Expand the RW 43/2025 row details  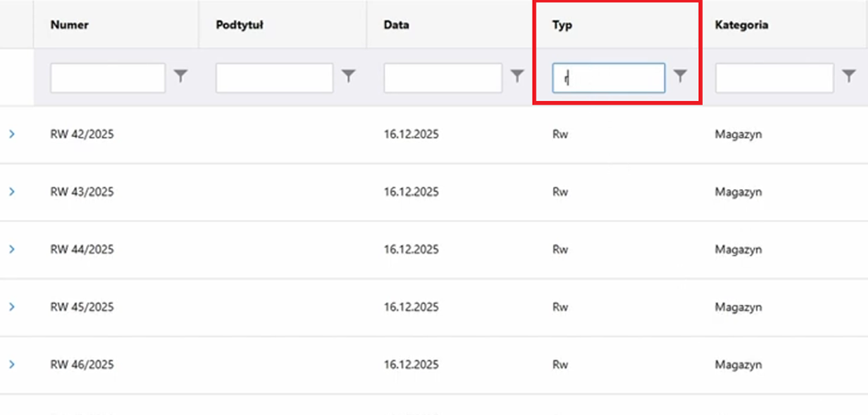click(x=12, y=192)
